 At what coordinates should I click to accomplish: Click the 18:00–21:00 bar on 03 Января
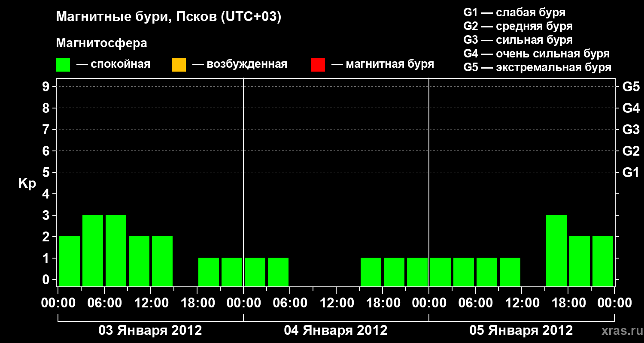point(209,272)
